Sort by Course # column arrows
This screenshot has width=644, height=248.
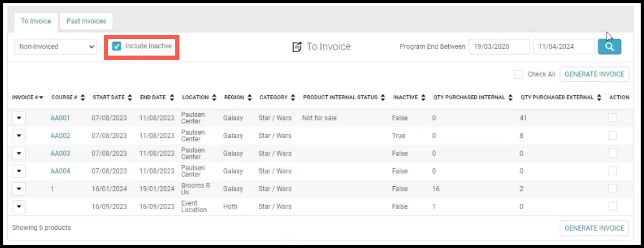tap(83, 97)
